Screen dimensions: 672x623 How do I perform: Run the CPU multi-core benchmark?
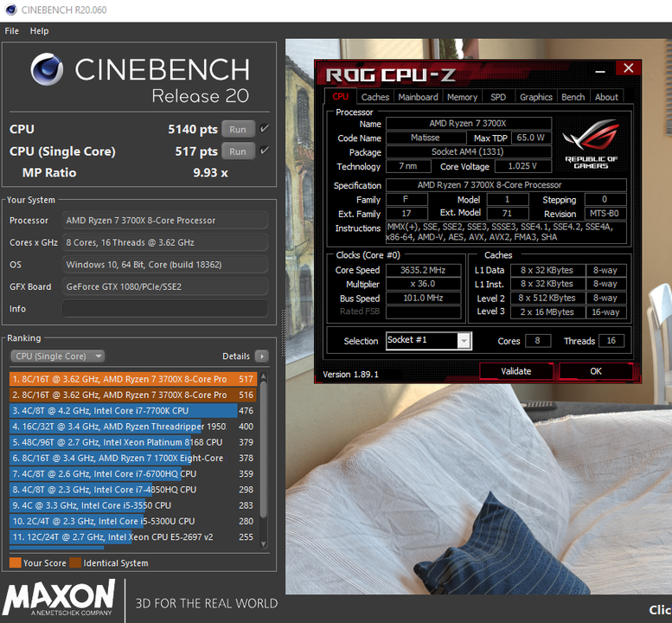click(x=238, y=129)
